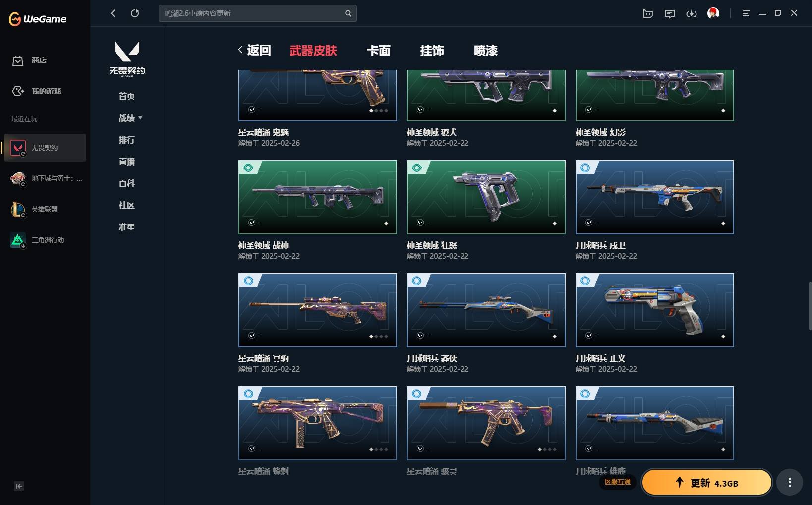Viewport: 812px width, 505px height.
Task: Open the download manager icon
Action: click(692, 13)
